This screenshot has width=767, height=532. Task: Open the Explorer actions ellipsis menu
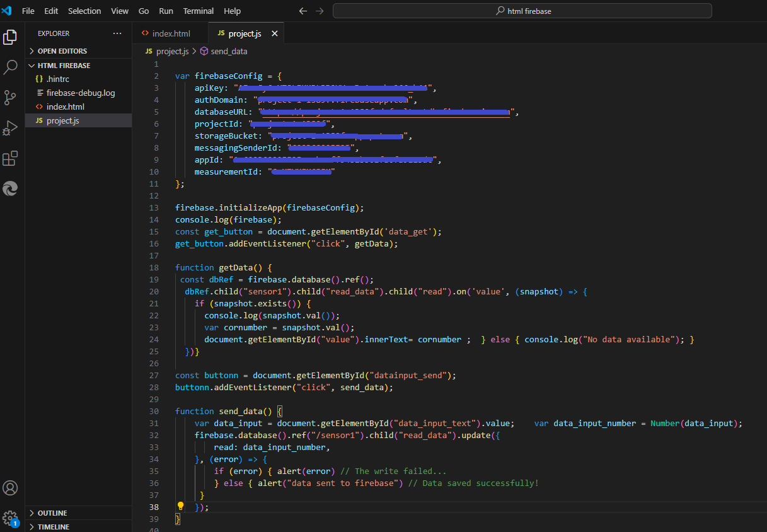point(117,33)
